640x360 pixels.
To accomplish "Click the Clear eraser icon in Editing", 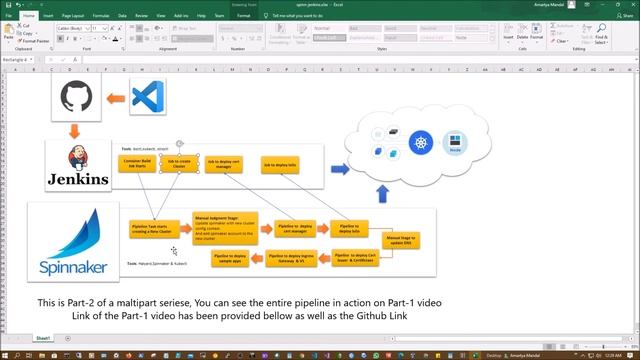I will 553,41.
